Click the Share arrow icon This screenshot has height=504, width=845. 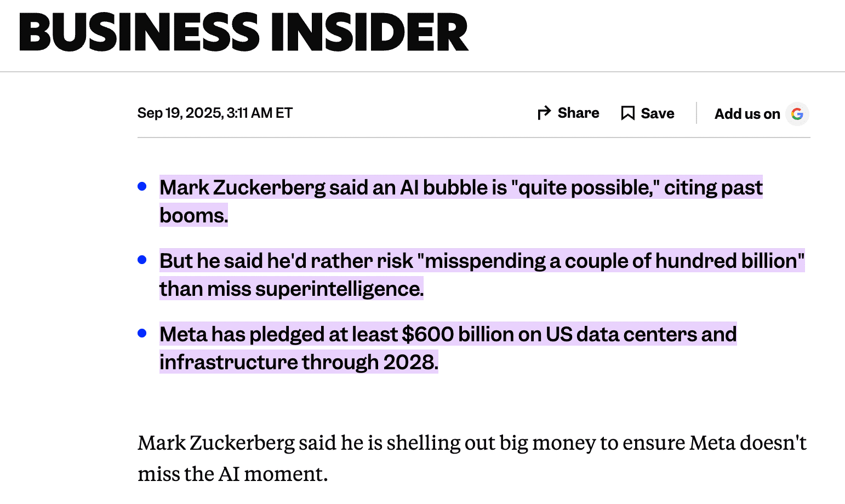tap(544, 113)
